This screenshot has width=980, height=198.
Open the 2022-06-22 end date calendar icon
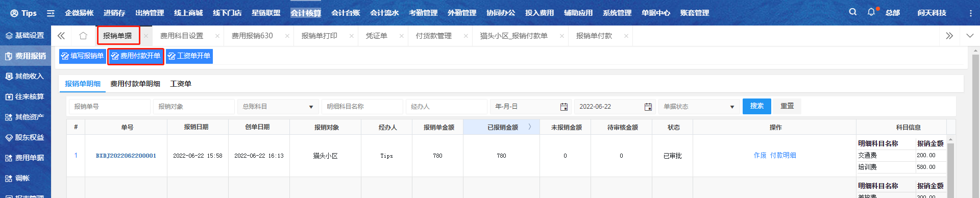[x=648, y=107]
